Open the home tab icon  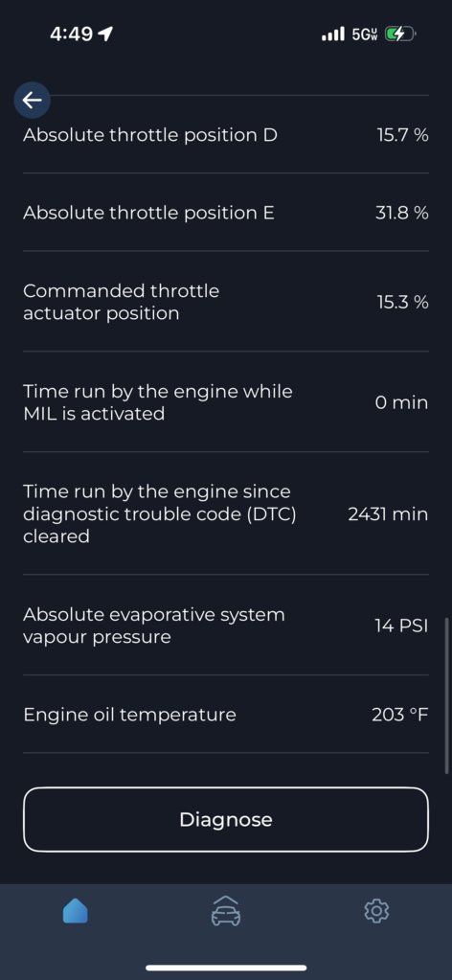[x=75, y=911]
